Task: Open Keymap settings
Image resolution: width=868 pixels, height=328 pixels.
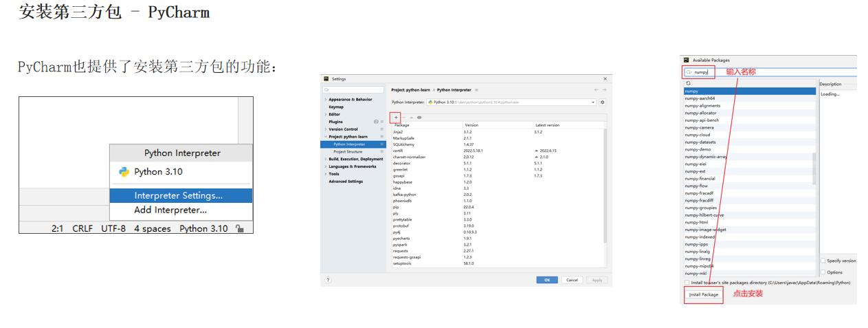Action: click(336, 107)
